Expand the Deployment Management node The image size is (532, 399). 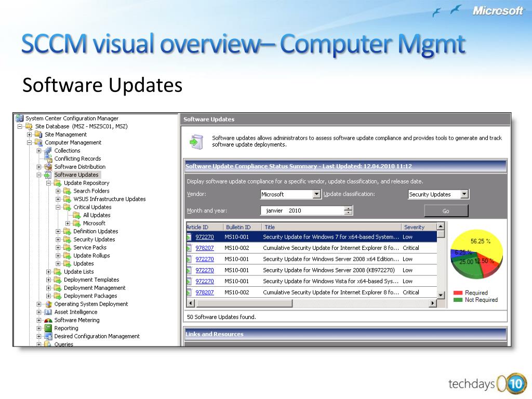tap(48, 288)
